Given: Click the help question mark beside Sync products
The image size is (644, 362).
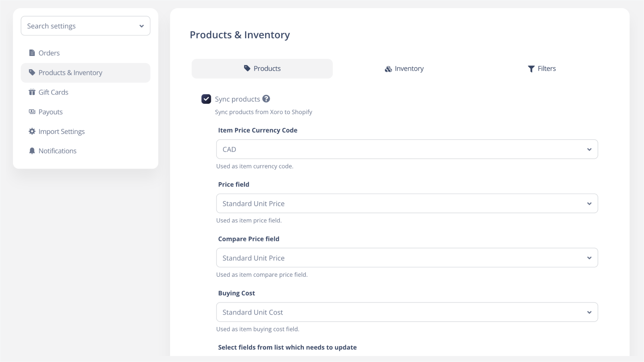Looking at the screenshot, I should 266,99.
